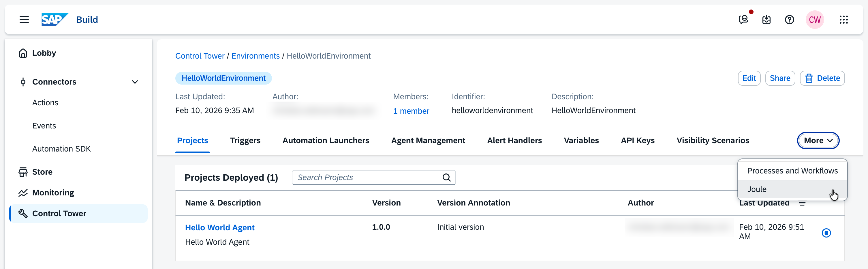This screenshot has height=269, width=868.
Task: Open the Hello World Agent project link
Action: tap(220, 227)
